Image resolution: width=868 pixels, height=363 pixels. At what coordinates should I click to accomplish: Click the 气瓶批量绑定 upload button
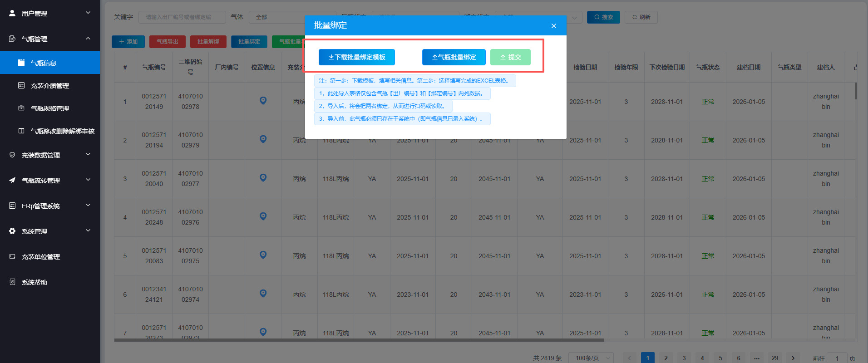tap(454, 57)
